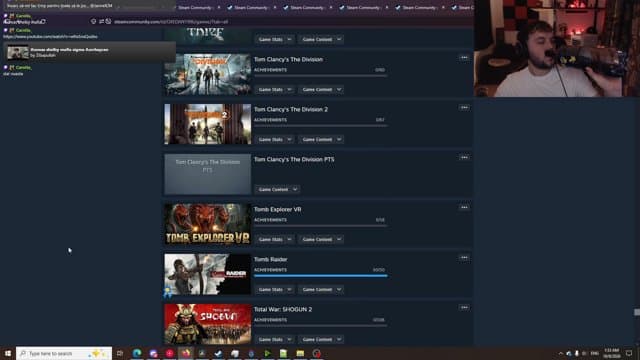Screen dimensions: 640x360
Task: Open the Steam taskbar icon
Action: (218, 353)
